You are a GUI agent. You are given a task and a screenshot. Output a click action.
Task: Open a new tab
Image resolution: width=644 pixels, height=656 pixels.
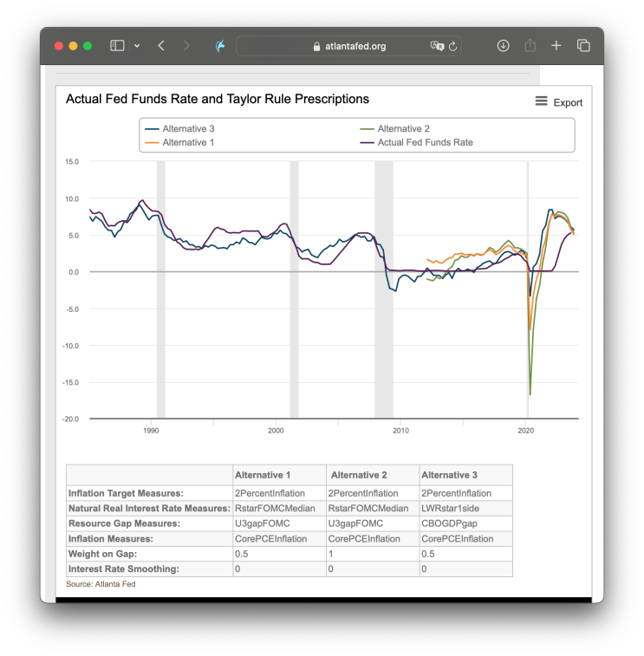[556, 46]
